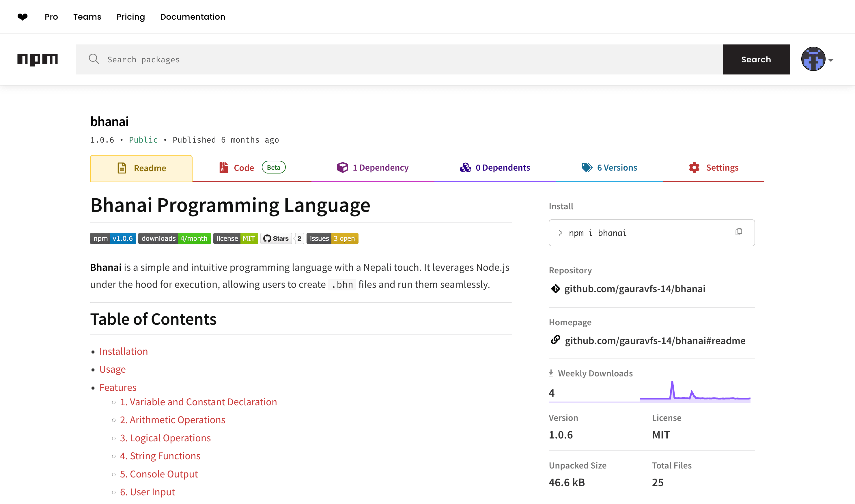Go to Variable and Constant Declaration
This screenshot has width=855, height=504.
[198, 402]
